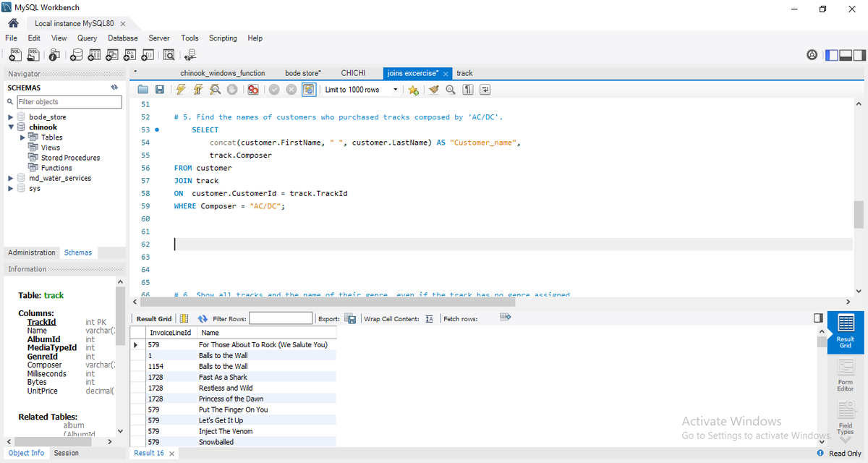Execute the whole script lightning icon
This screenshot has height=463, width=868.
point(181,90)
